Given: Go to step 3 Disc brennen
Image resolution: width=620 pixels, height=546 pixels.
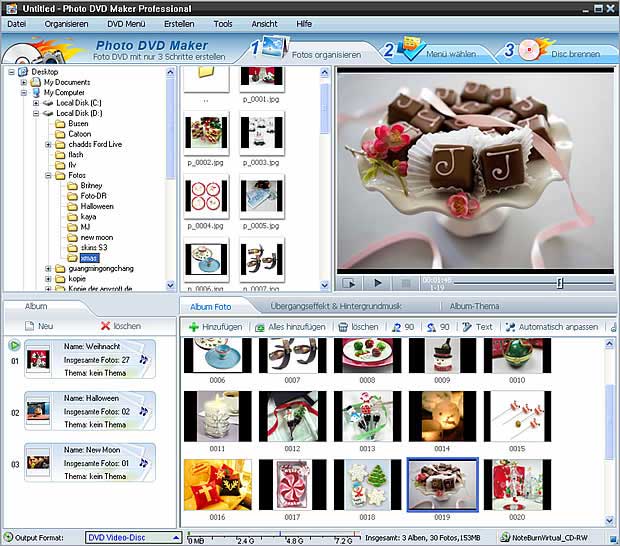Looking at the screenshot, I should pyautogui.click(x=554, y=50).
